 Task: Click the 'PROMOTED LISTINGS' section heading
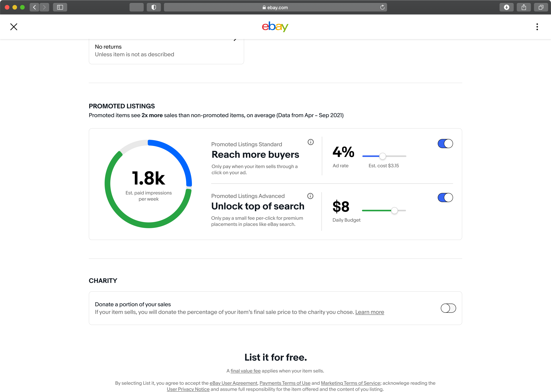(x=122, y=106)
